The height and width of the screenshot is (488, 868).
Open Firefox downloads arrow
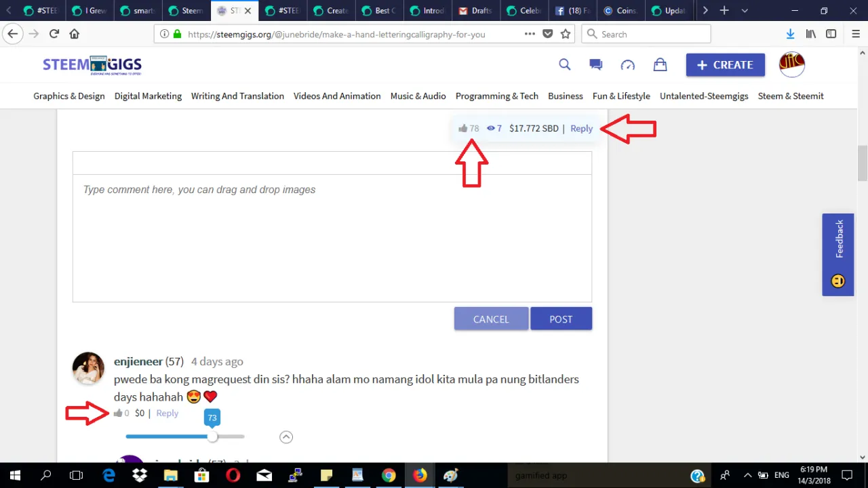790,34
